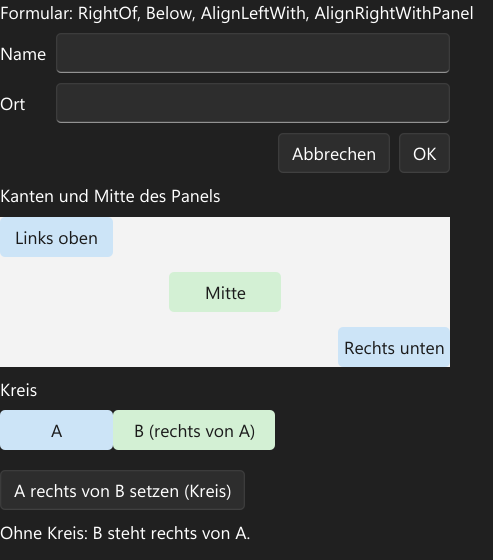Viewport: 493px width, 560px height.
Task: Click the Ort label
Action: click(x=13, y=104)
